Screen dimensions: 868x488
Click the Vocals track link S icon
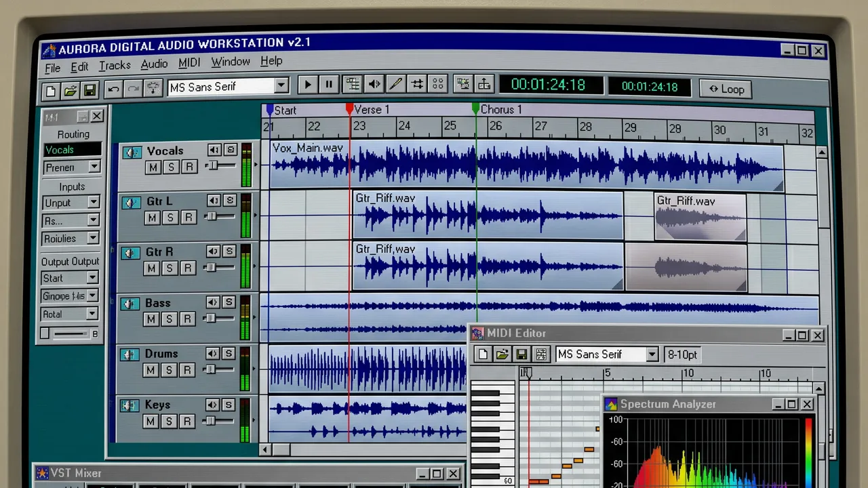tap(231, 150)
